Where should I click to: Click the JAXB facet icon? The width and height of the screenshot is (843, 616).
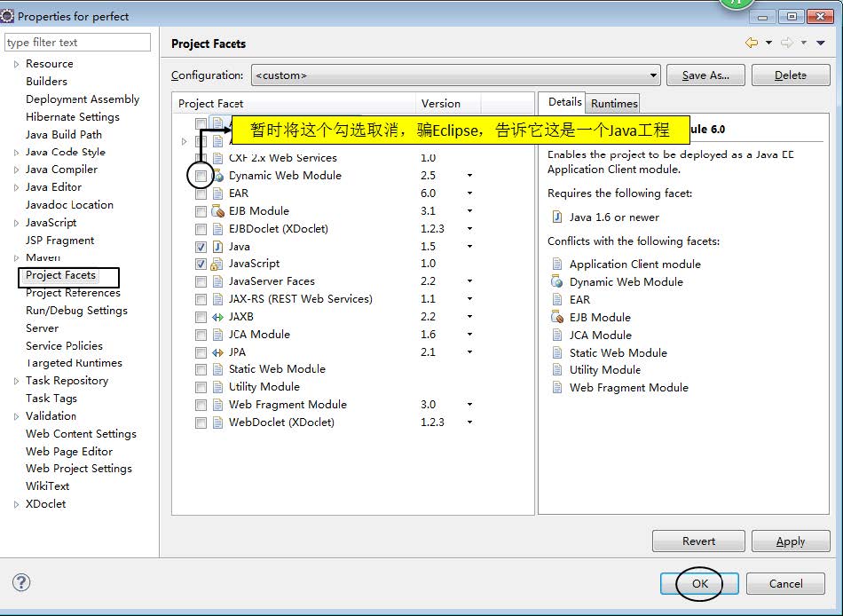217,317
